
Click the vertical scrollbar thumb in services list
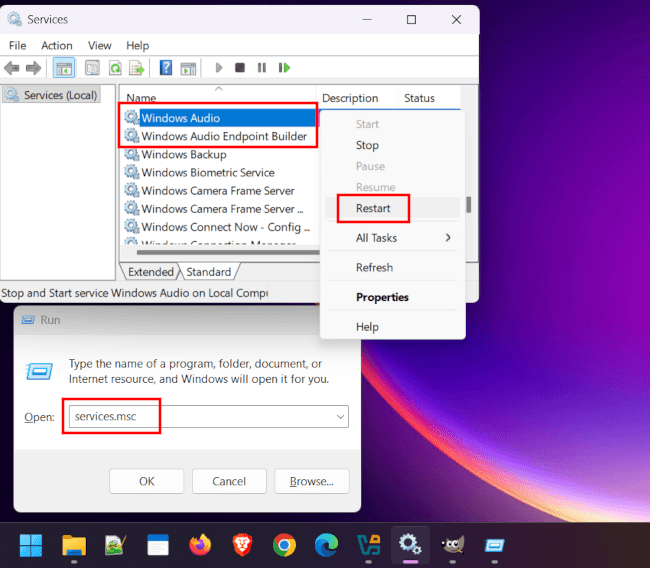pyautogui.click(x=468, y=204)
